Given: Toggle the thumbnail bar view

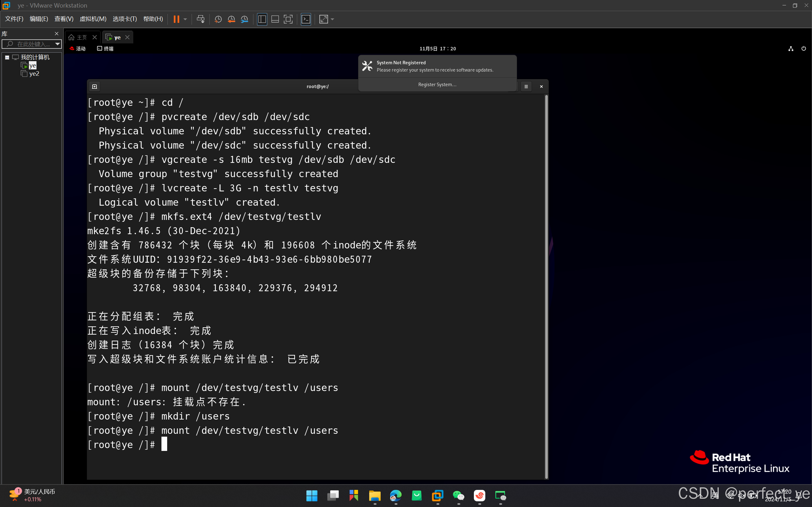Looking at the screenshot, I should pos(275,19).
